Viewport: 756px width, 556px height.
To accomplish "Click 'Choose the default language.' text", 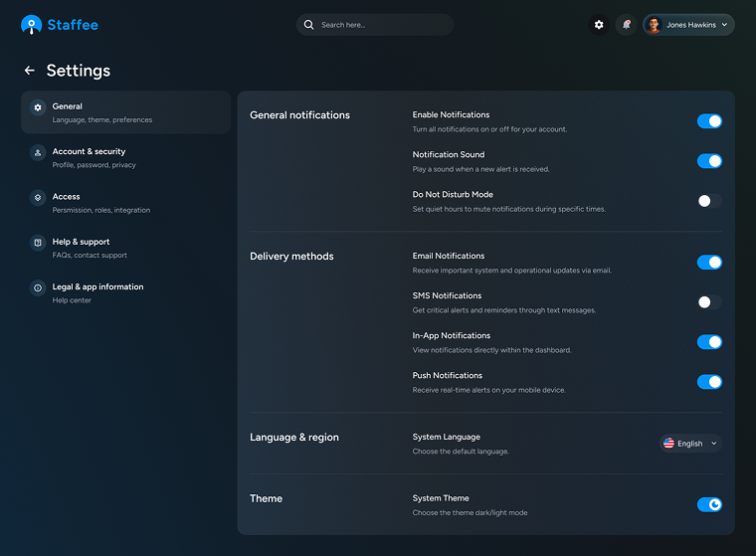I will coord(461,452).
